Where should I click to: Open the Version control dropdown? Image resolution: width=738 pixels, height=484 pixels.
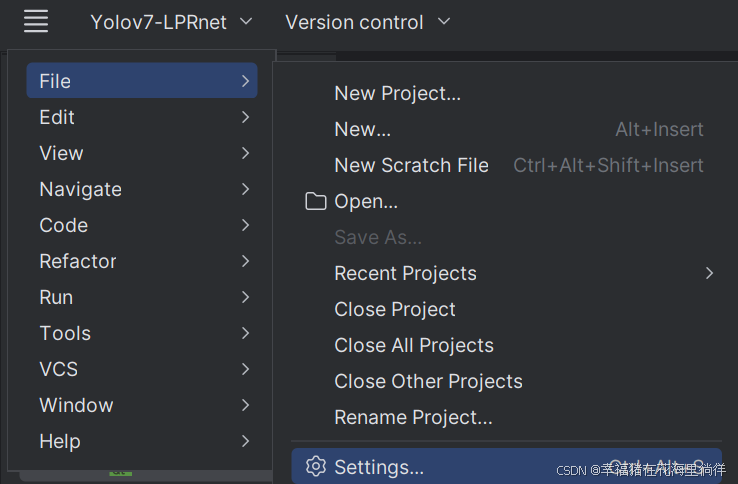367,22
